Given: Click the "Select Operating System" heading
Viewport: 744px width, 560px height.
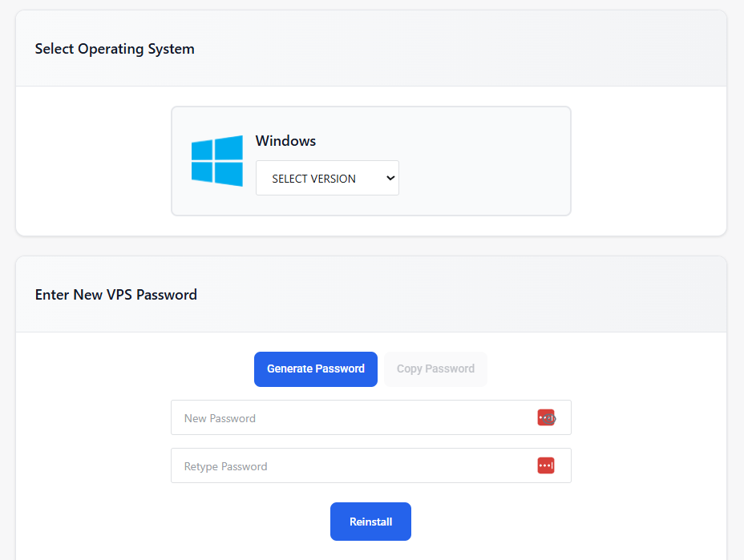Looking at the screenshot, I should 115,49.
